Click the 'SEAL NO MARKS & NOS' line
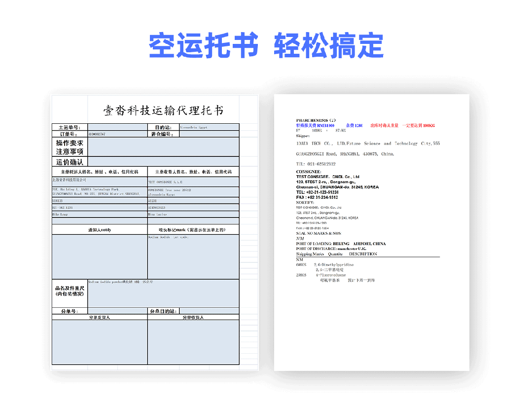 (319, 233)
